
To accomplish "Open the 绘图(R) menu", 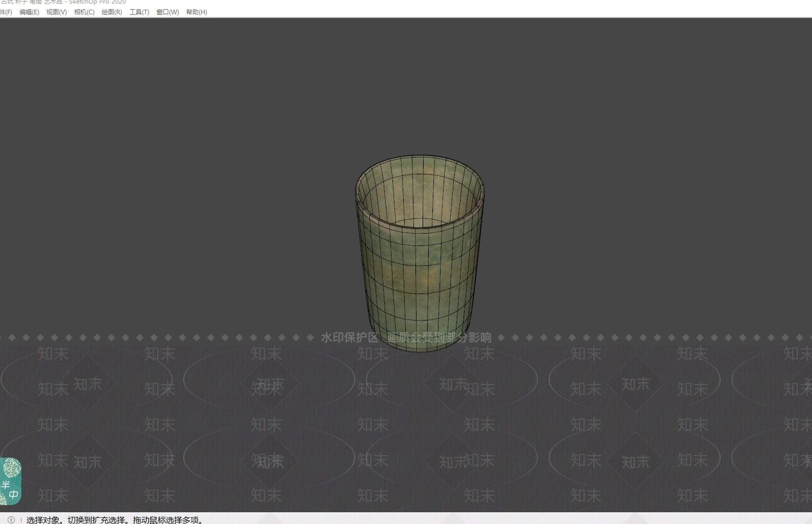I will click(x=112, y=12).
